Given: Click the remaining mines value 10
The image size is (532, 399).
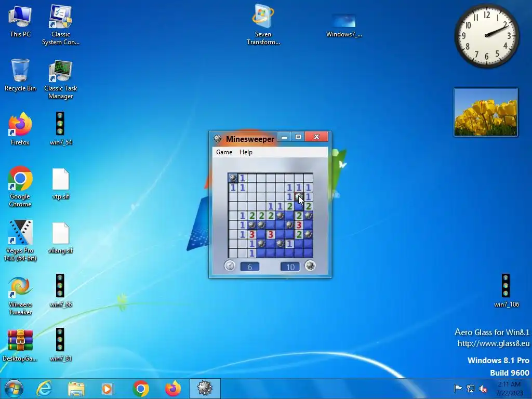Looking at the screenshot, I should coord(290,267).
